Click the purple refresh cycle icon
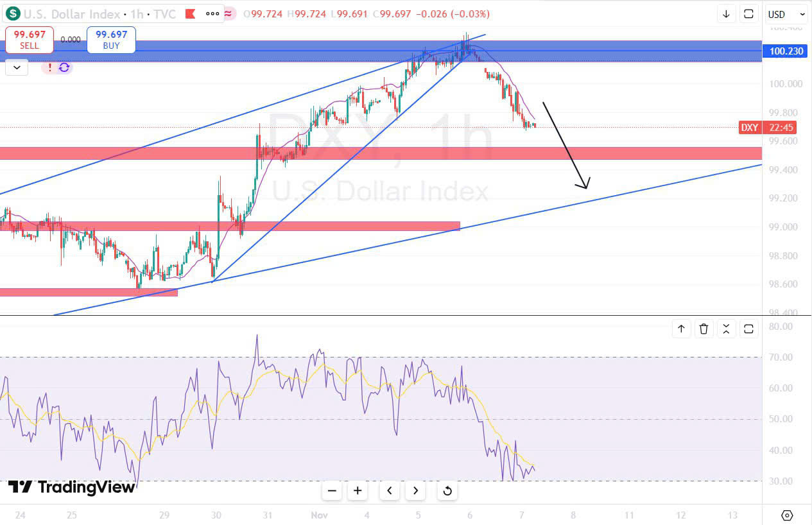The height and width of the screenshot is (525, 812). [64, 67]
